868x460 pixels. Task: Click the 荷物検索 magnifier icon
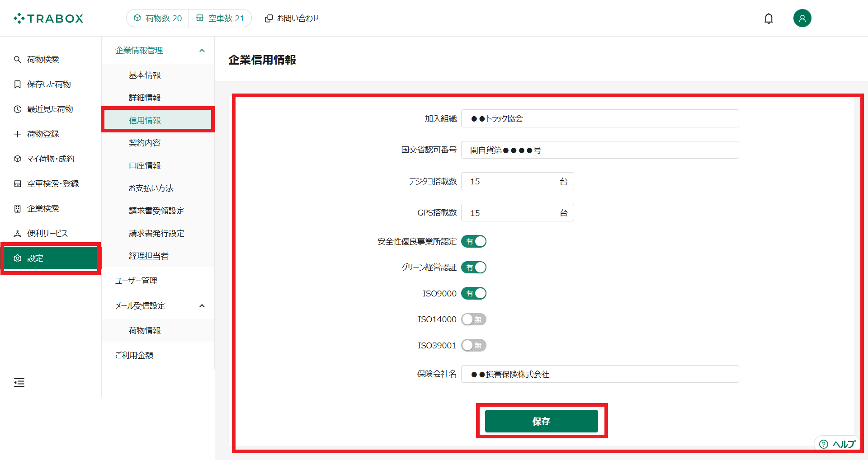pos(18,60)
